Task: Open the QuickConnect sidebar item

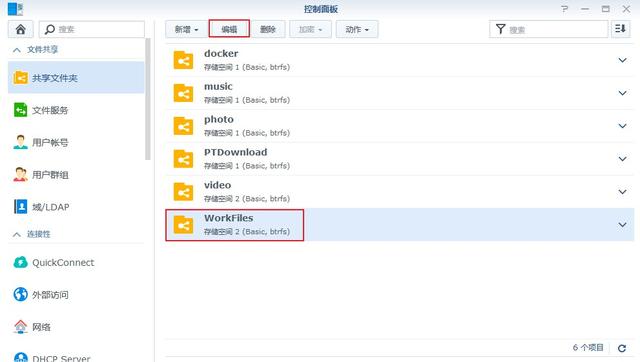Action: (x=76, y=262)
